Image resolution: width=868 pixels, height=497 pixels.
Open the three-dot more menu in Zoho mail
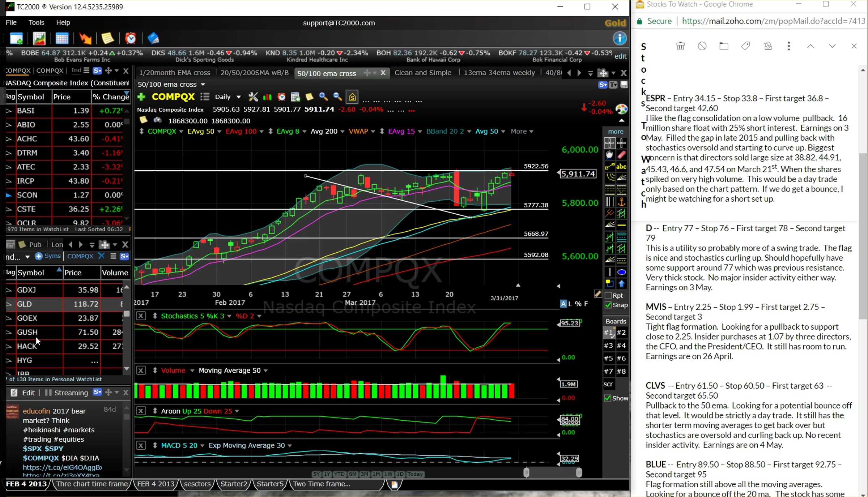(x=789, y=46)
